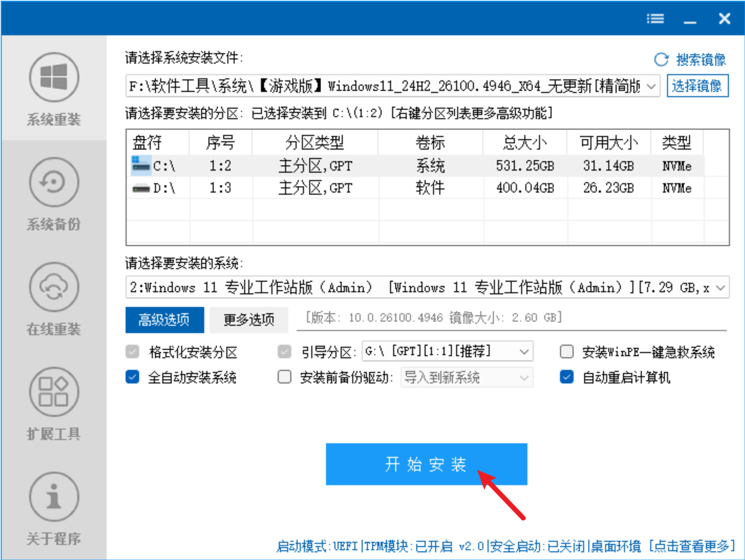The height and width of the screenshot is (560, 745).
Task: Click the 总大小 column header
Action: click(x=525, y=142)
